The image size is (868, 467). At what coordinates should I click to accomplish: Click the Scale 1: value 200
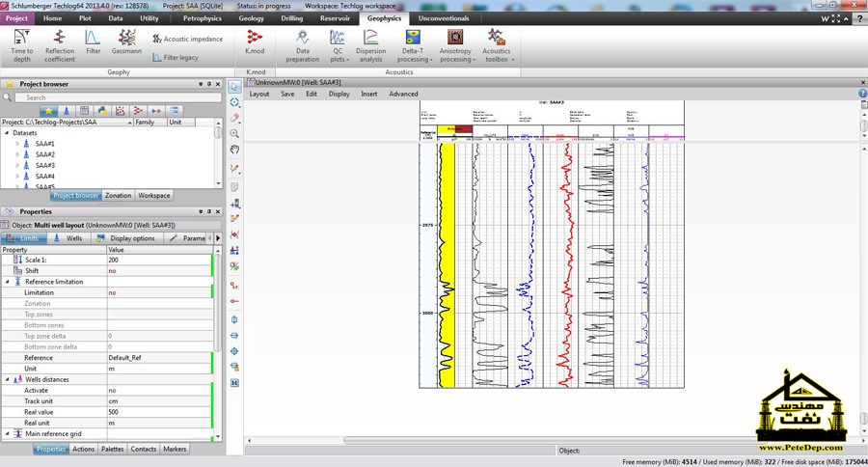coord(159,260)
